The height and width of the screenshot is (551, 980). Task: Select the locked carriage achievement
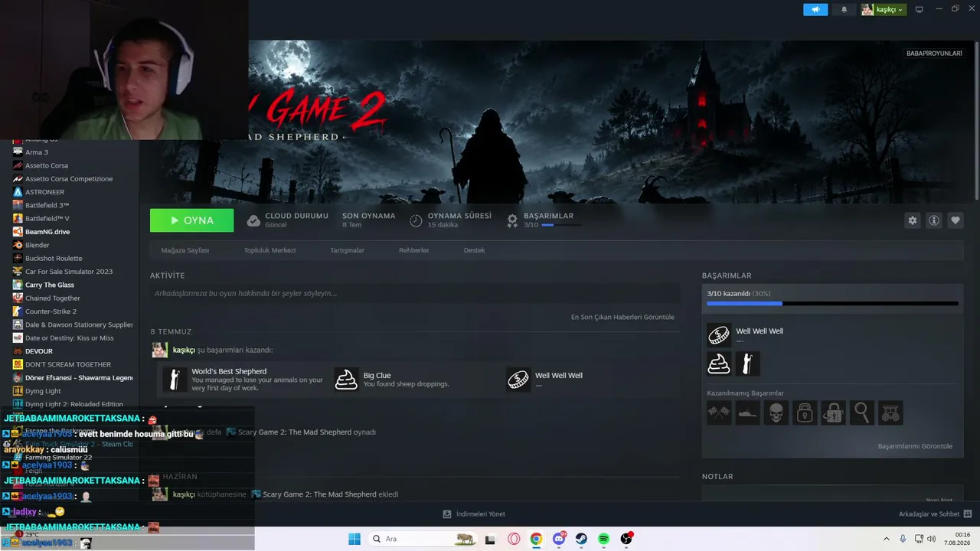[890, 412]
